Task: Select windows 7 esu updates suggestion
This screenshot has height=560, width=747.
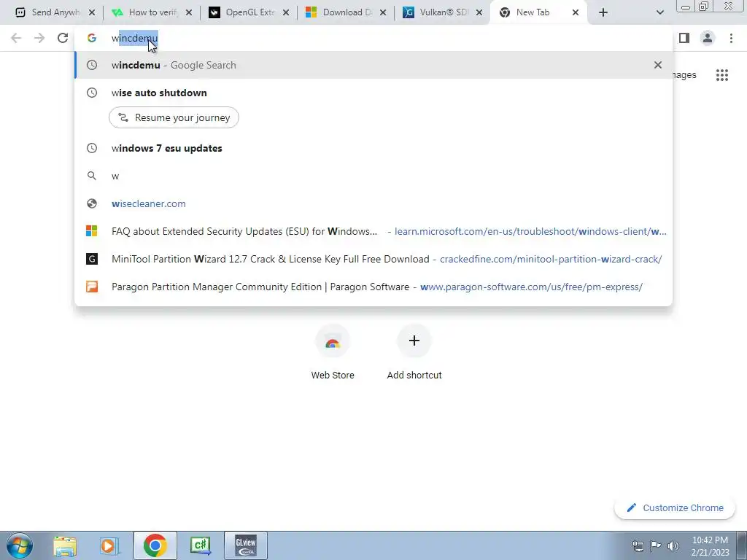Action: pos(373,148)
